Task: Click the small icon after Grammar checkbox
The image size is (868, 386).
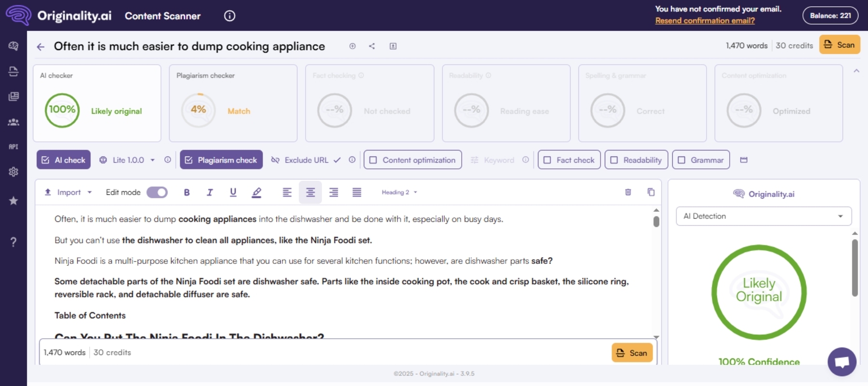Action: coord(744,160)
